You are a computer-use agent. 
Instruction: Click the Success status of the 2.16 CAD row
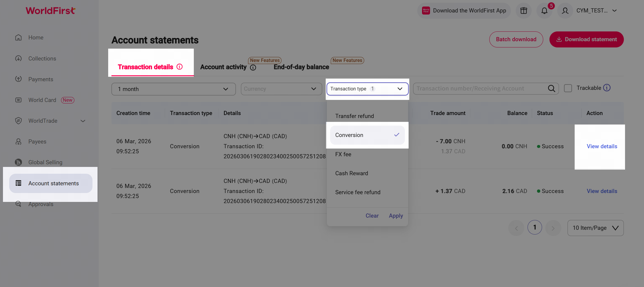pyautogui.click(x=550, y=191)
